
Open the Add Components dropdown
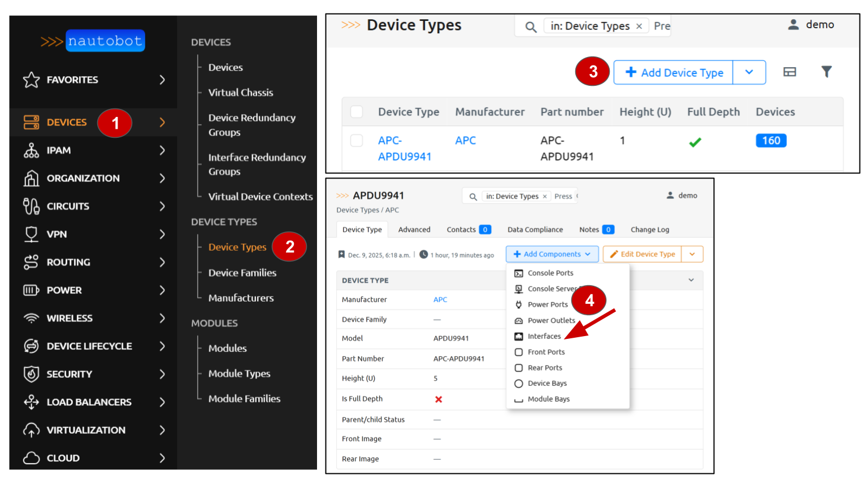[552, 254]
